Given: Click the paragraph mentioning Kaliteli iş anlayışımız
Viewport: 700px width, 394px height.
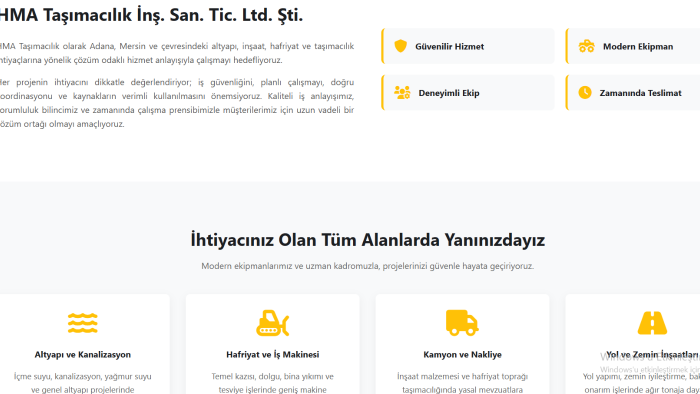Looking at the screenshot, I should [177, 103].
